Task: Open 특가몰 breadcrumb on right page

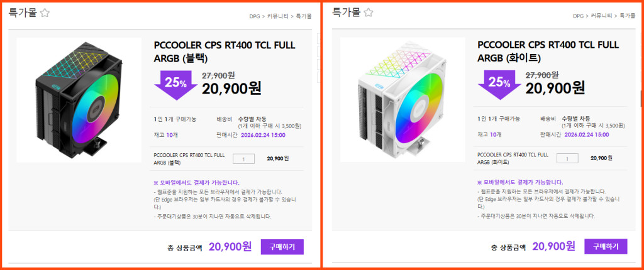Action: coord(627,16)
